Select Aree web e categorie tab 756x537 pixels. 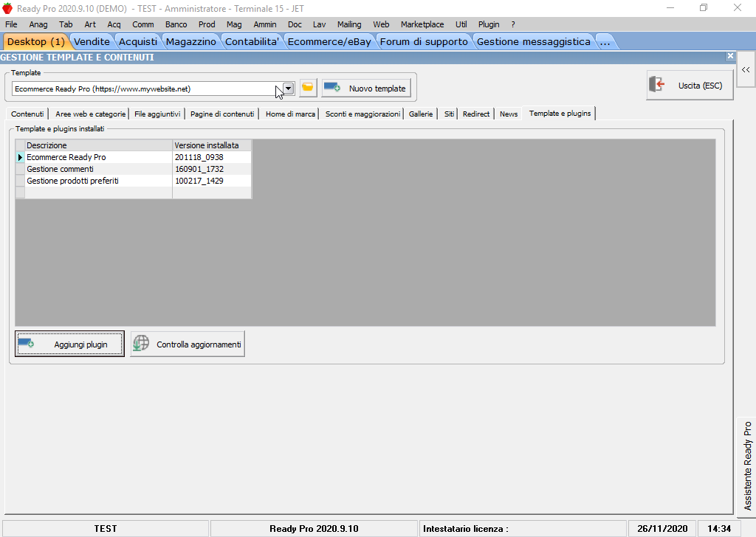pyautogui.click(x=90, y=114)
